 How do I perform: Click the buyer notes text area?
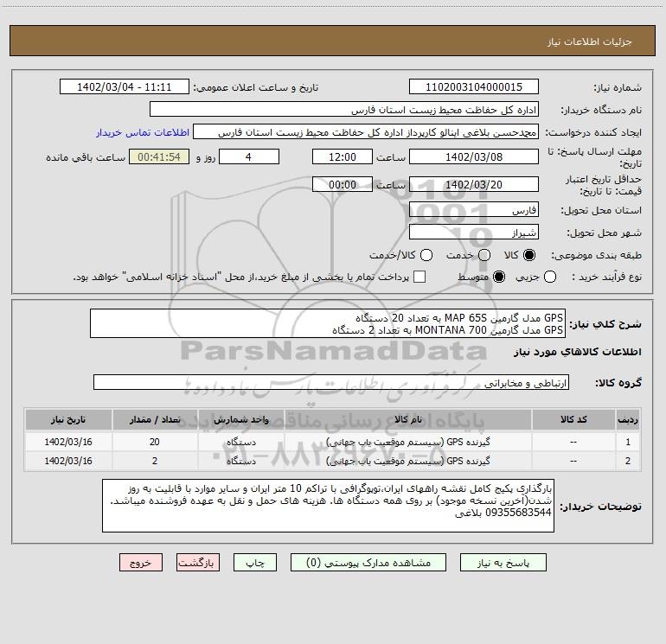pyautogui.click(x=329, y=505)
